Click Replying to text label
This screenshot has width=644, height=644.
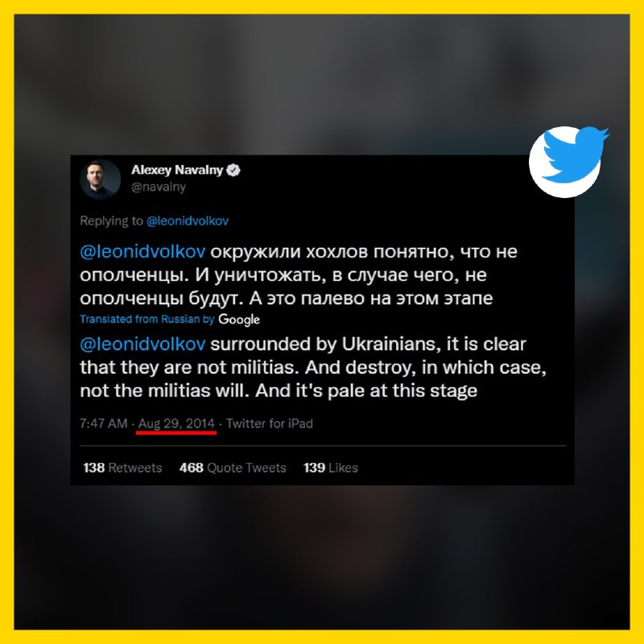click(x=111, y=221)
